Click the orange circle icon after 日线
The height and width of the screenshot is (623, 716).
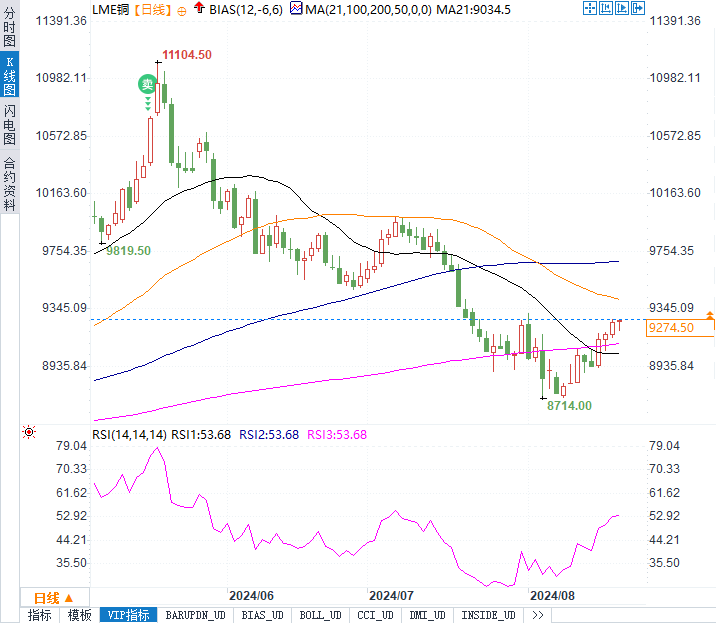point(182,11)
